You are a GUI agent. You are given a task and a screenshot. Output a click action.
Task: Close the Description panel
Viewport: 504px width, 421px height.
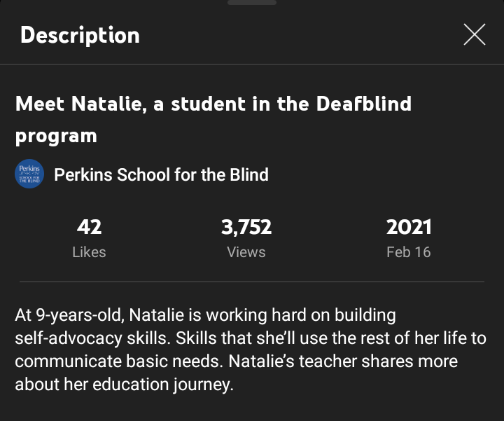(x=474, y=34)
